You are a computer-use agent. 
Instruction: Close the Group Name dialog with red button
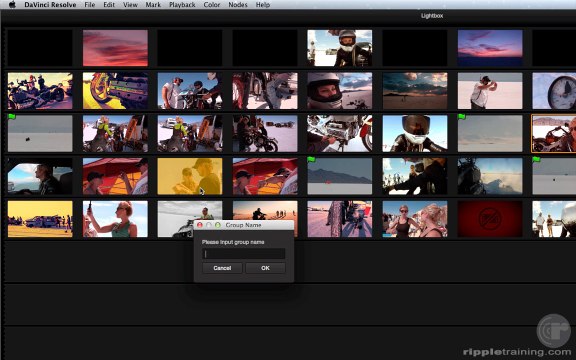pyautogui.click(x=200, y=225)
